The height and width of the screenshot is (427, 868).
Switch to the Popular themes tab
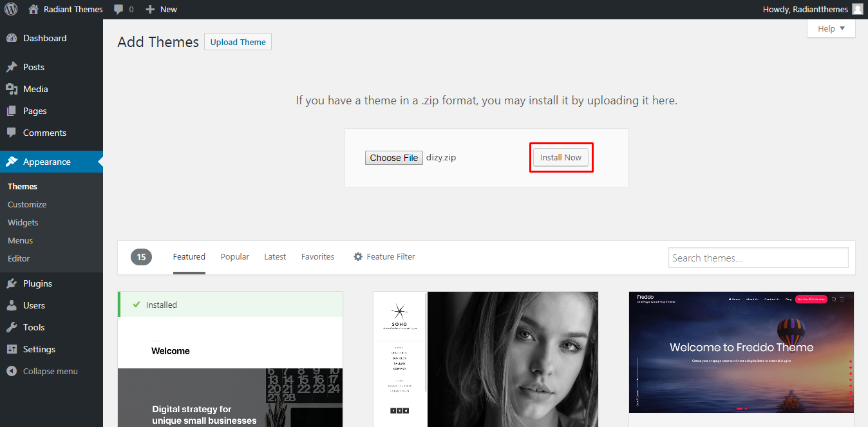(x=234, y=256)
